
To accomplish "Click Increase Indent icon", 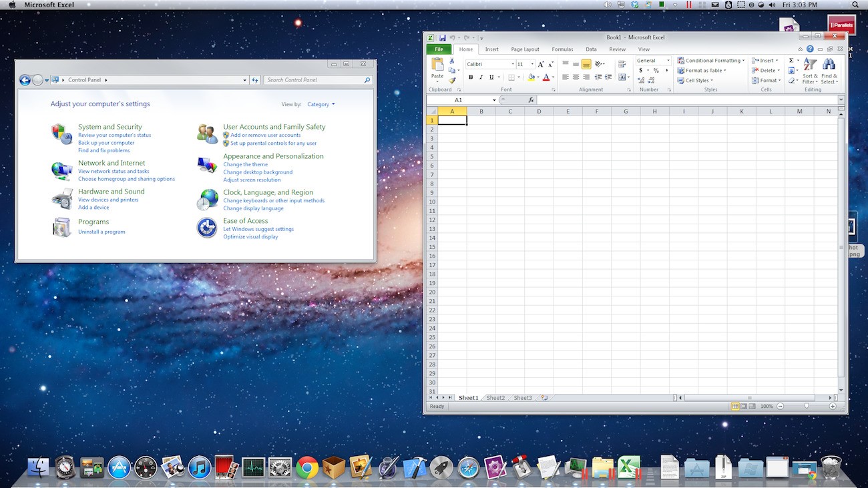I will pos(608,77).
